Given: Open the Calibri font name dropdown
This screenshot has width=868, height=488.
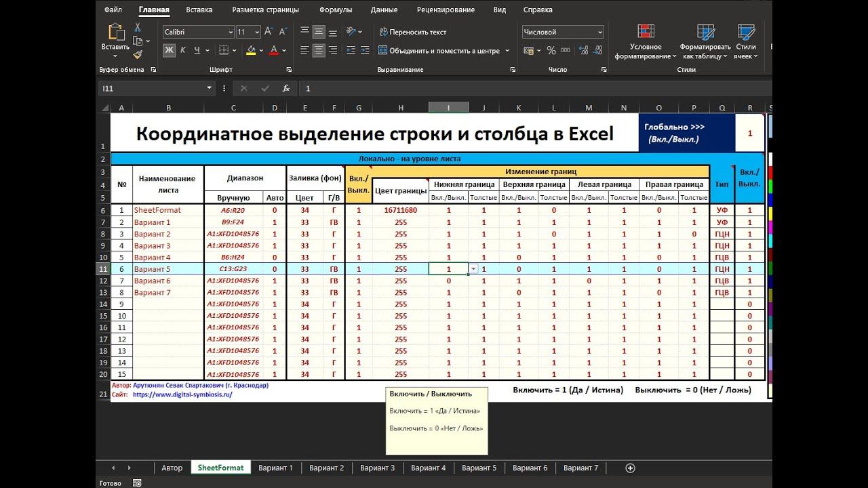Looking at the screenshot, I should 230,32.
